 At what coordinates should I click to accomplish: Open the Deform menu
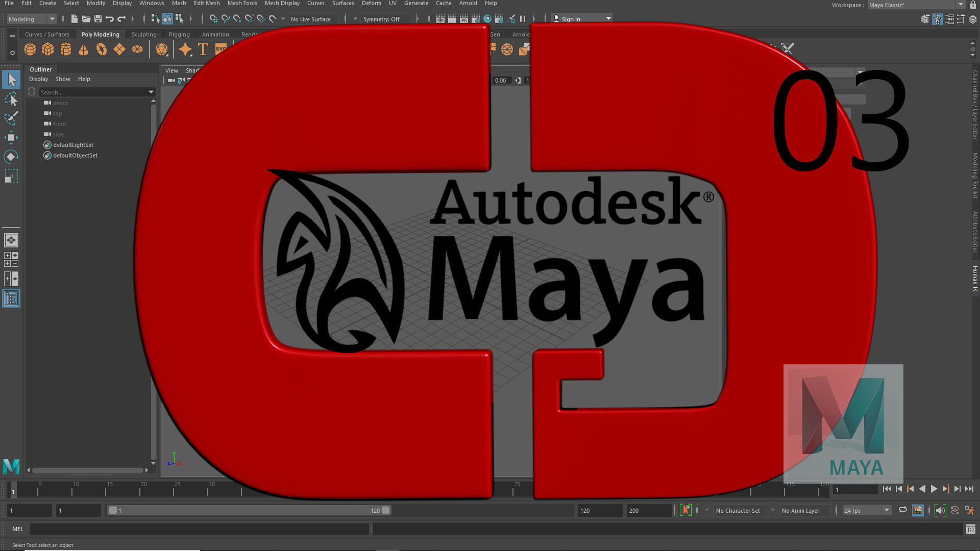click(371, 4)
